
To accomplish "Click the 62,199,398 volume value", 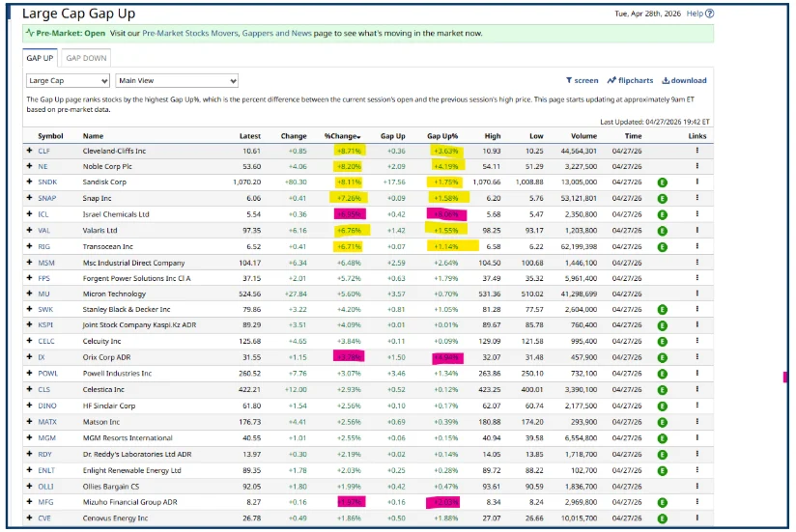I will [x=576, y=246].
